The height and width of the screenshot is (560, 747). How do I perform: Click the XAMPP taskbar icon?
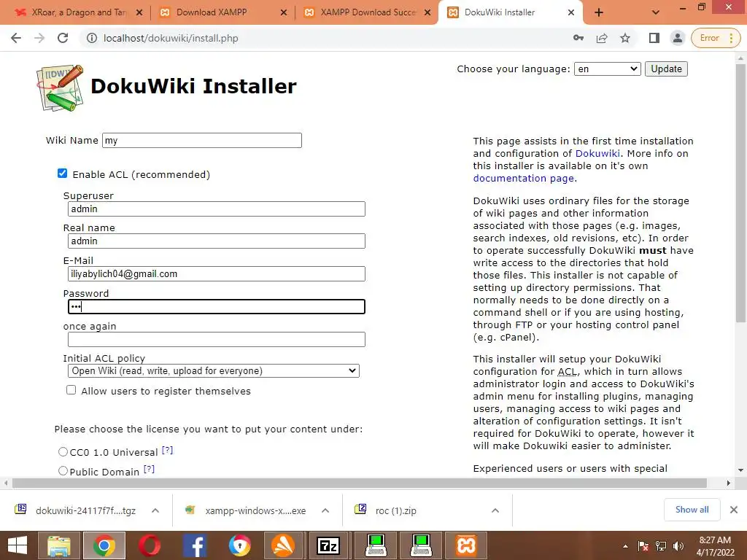pos(466,545)
